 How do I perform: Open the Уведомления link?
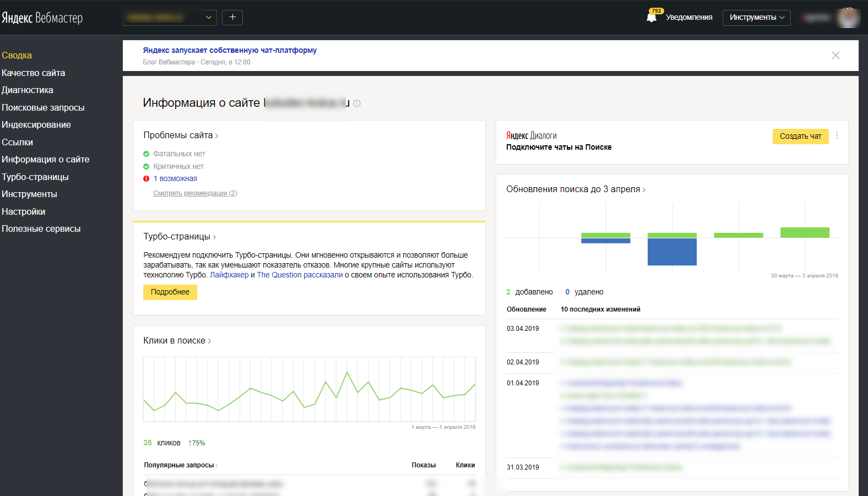click(x=689, y=18)
